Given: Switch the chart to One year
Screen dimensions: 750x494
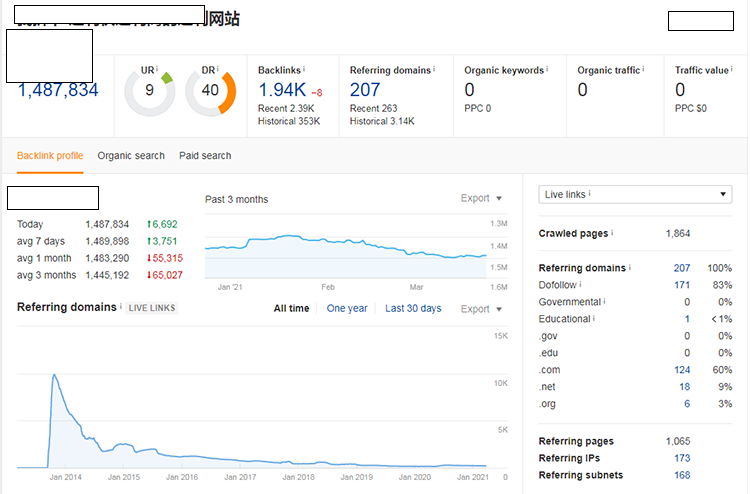Looking at the screenshot, I should click(x=347, y=308).
